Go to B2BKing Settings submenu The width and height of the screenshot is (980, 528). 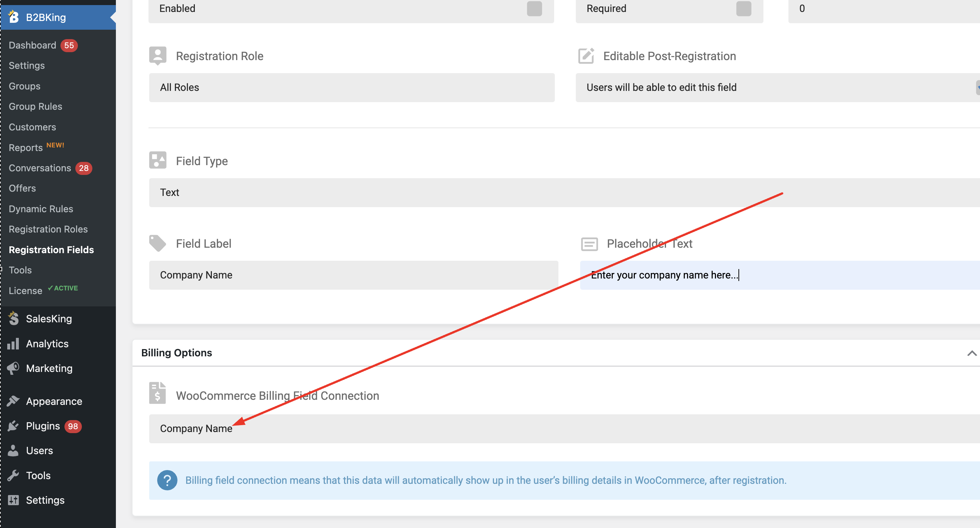coord(27,66)
